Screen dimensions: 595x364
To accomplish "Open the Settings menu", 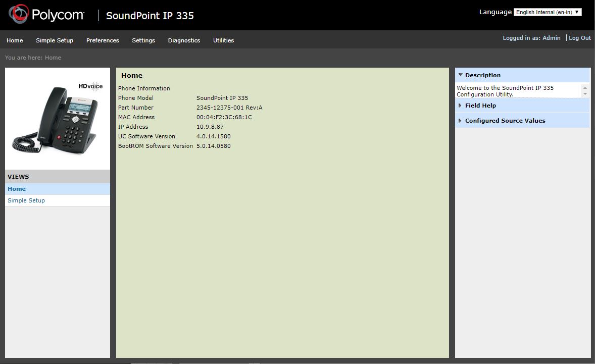I will (143, 40).
